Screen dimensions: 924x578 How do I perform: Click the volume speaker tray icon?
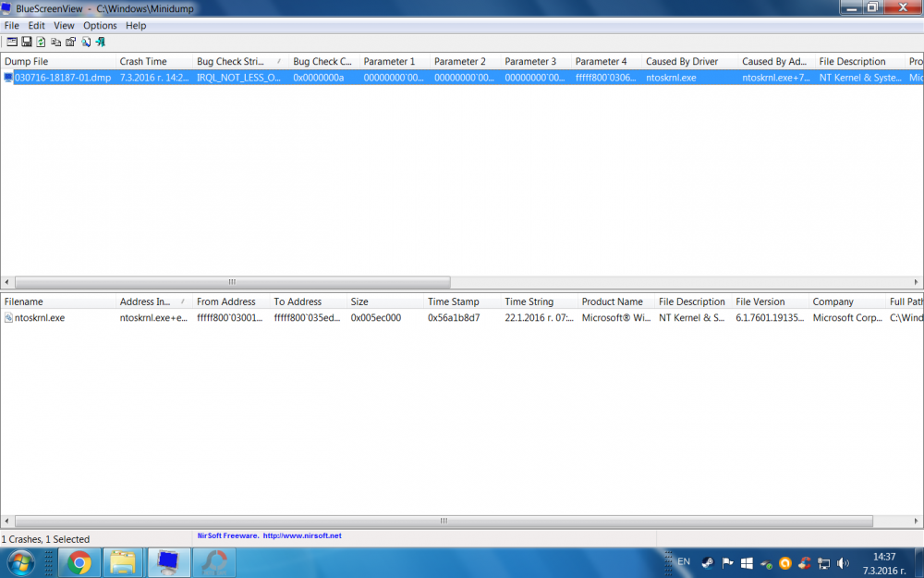click(x=844, y=562)
